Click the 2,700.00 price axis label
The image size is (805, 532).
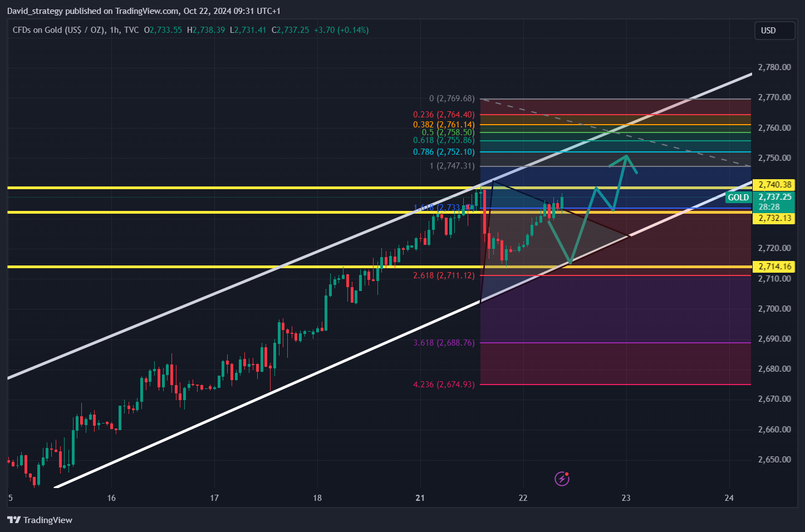pos(774,309)
